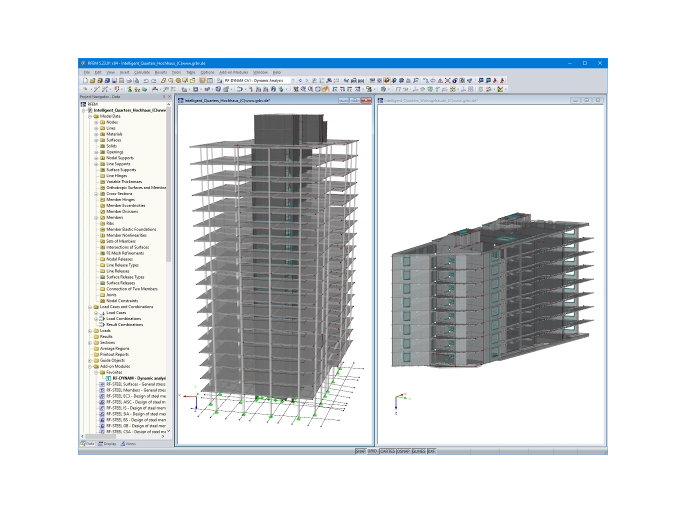
Task: Maximize the right model window
Action: (587, 100)
